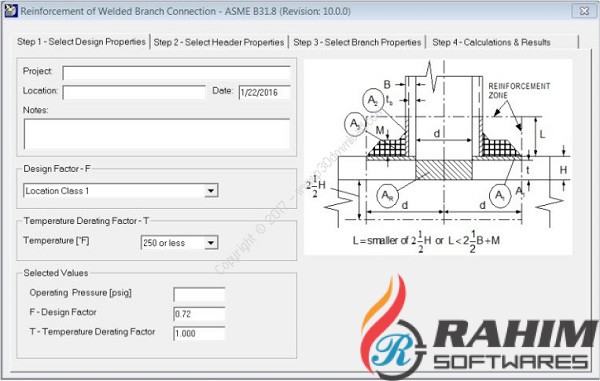Click into the Project input field

click(x=176, y=73)
